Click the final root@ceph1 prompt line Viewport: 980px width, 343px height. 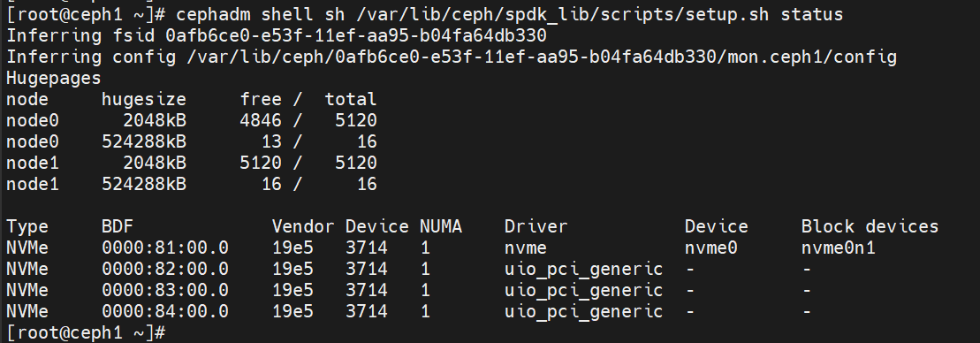86,332
